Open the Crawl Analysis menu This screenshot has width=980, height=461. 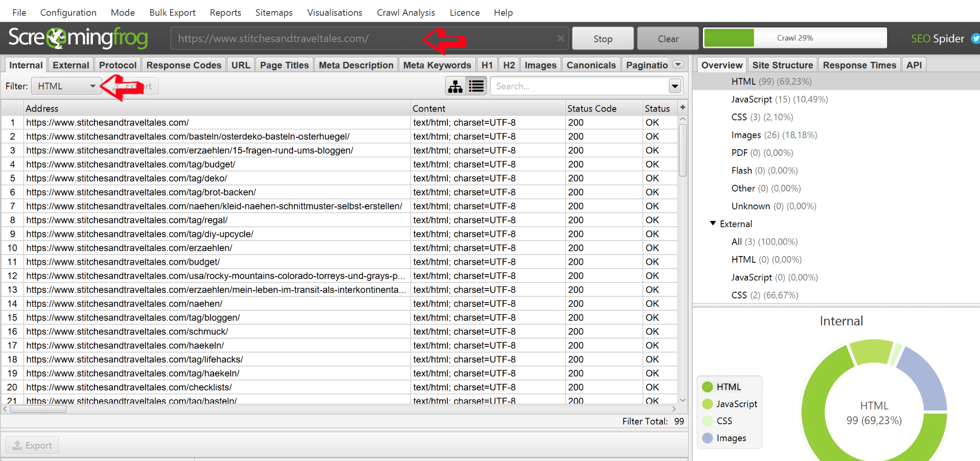[x=406, y=12]
